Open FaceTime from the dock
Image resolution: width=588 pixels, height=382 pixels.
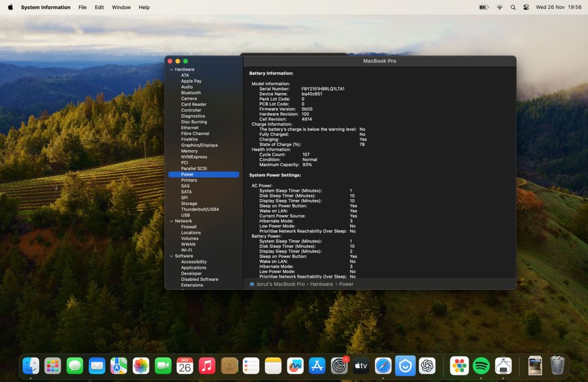tap(163, 366)
